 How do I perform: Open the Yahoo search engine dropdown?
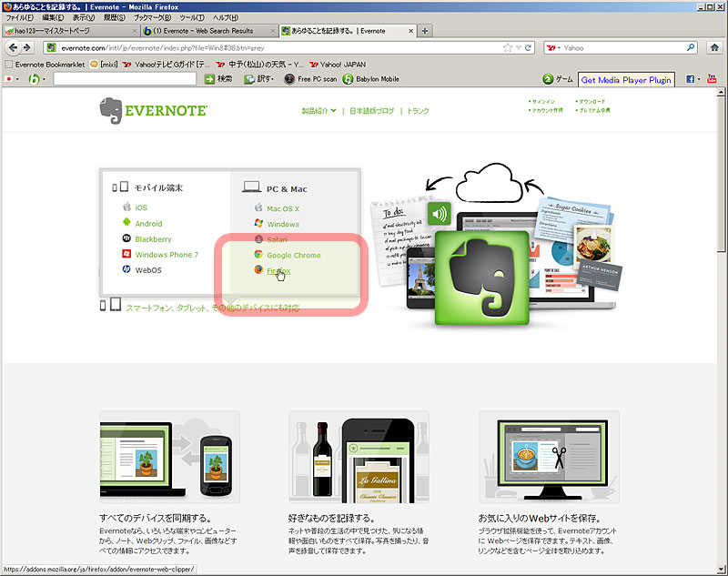(x=553, y=47)
